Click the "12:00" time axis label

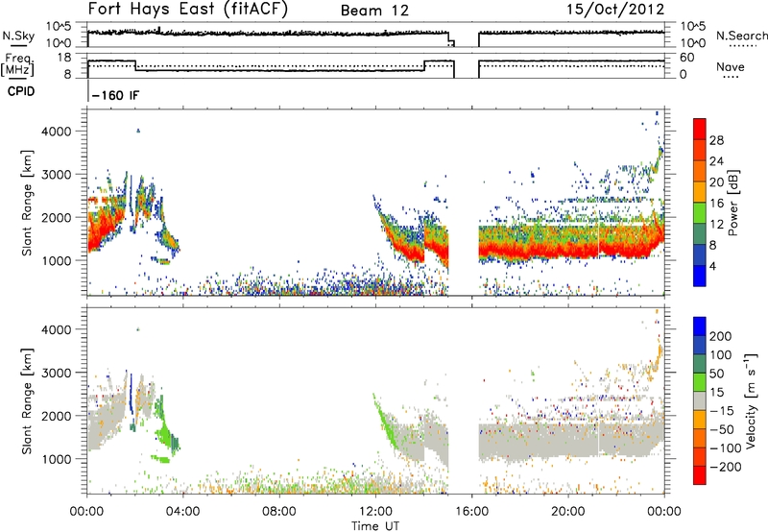(x=375, y=512)
